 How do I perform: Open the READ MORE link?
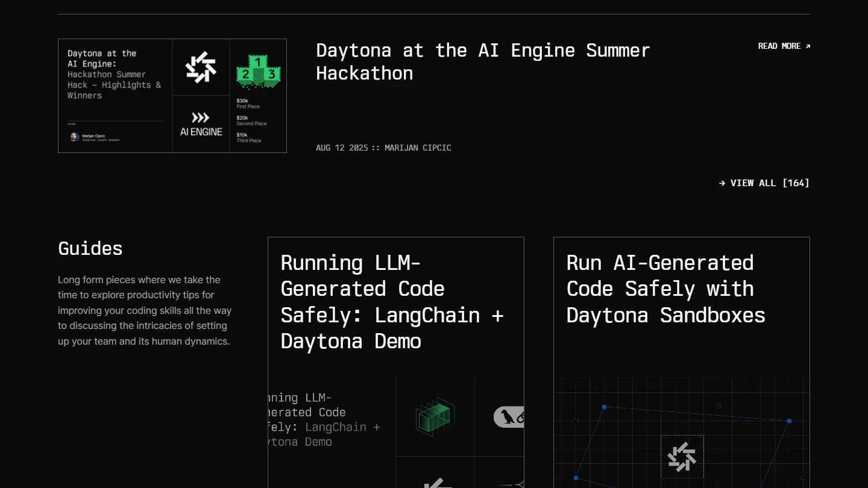click(779, 46)
